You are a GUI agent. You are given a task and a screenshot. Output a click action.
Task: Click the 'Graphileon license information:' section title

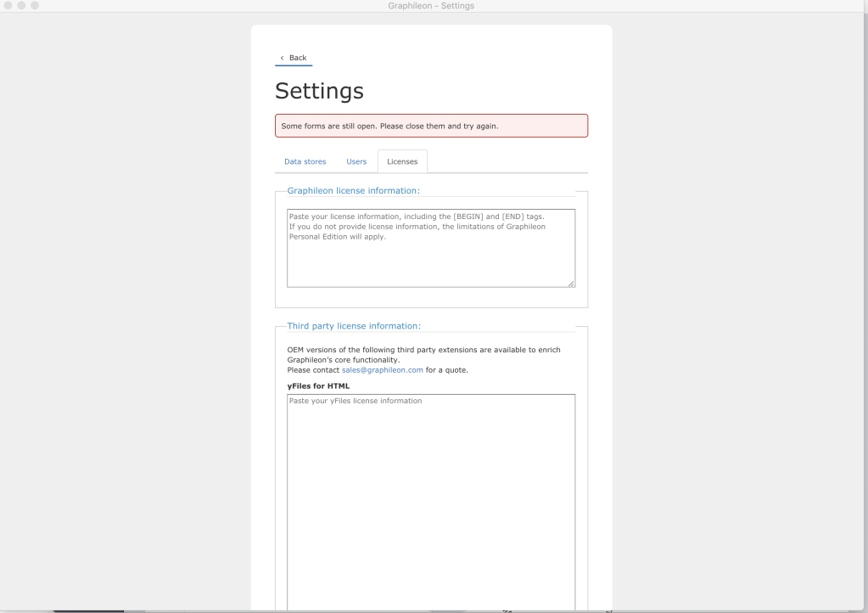point(354,191)
